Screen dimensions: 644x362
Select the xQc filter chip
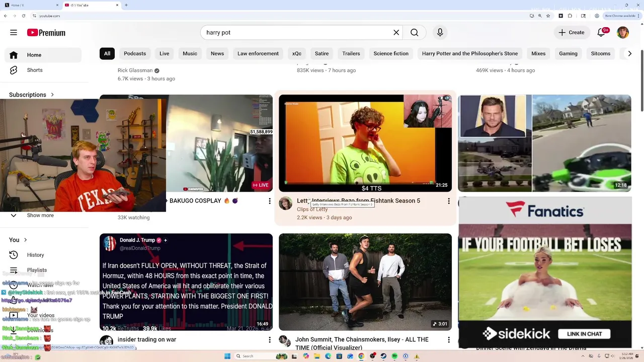297,54
